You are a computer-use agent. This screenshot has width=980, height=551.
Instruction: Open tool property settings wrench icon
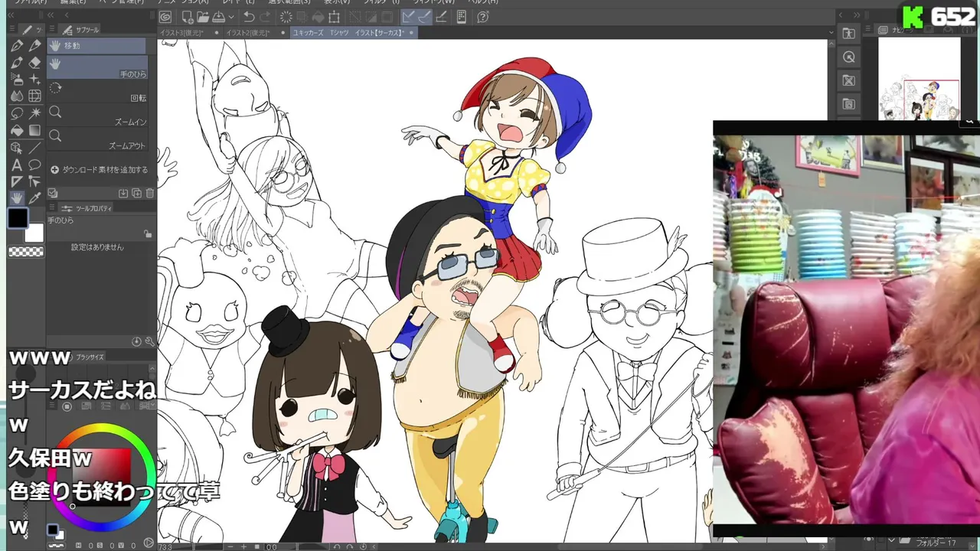coord(149,341)
